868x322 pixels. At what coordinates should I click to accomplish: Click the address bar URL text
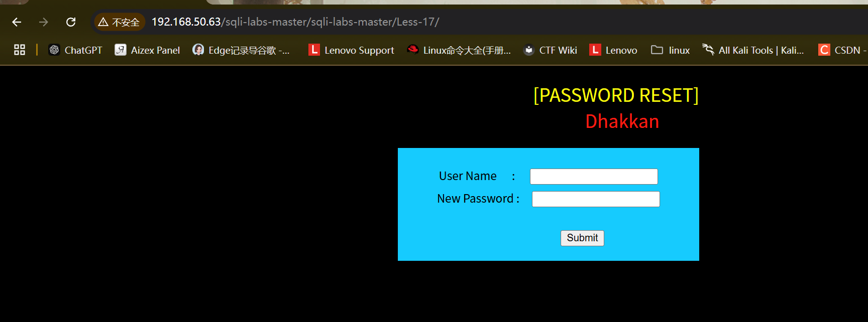[295, 22]
